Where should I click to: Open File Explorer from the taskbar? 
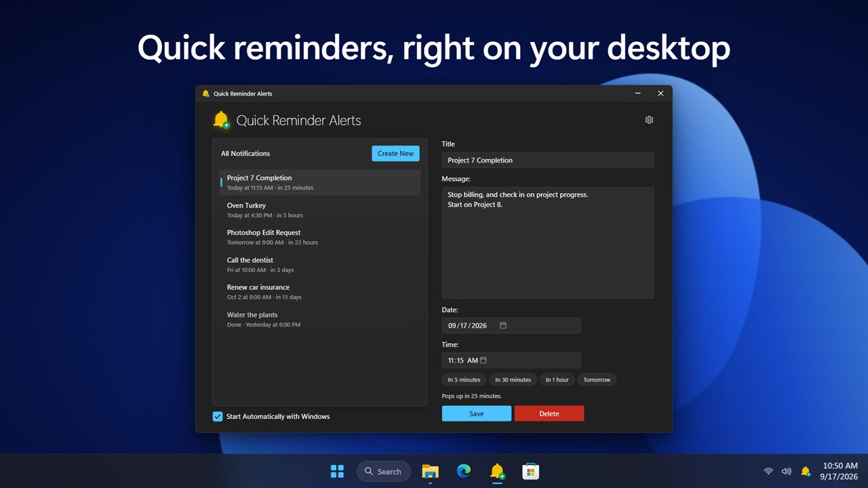pos(430,471)
